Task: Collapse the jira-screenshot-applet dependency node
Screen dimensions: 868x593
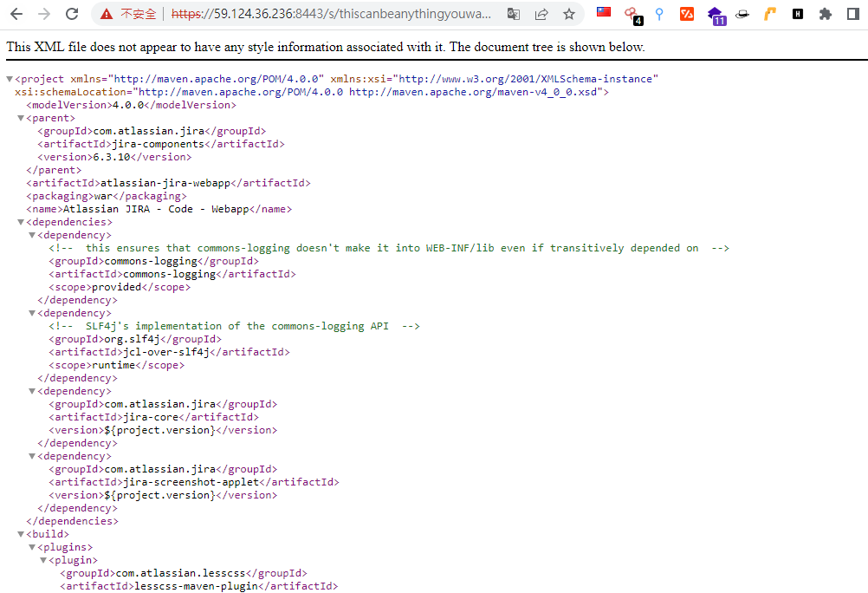Action: pos(32,457)
